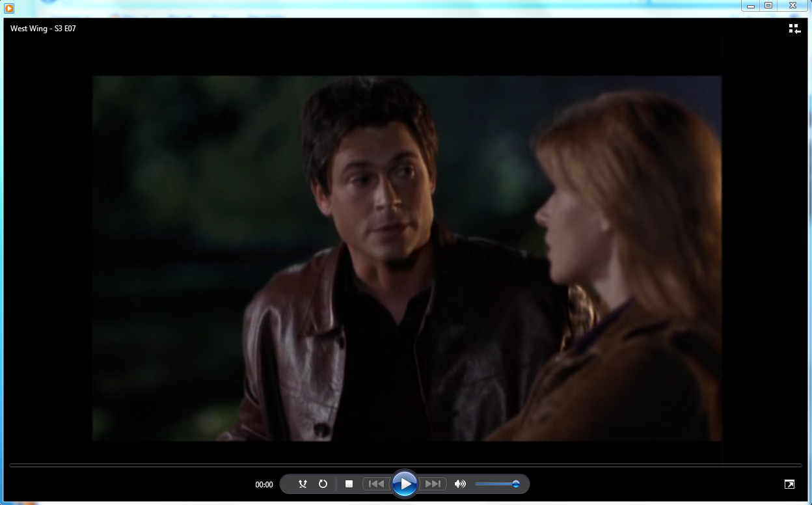Minimize the media player window
This screenshot has width=812, height=505.
point(750,5)
